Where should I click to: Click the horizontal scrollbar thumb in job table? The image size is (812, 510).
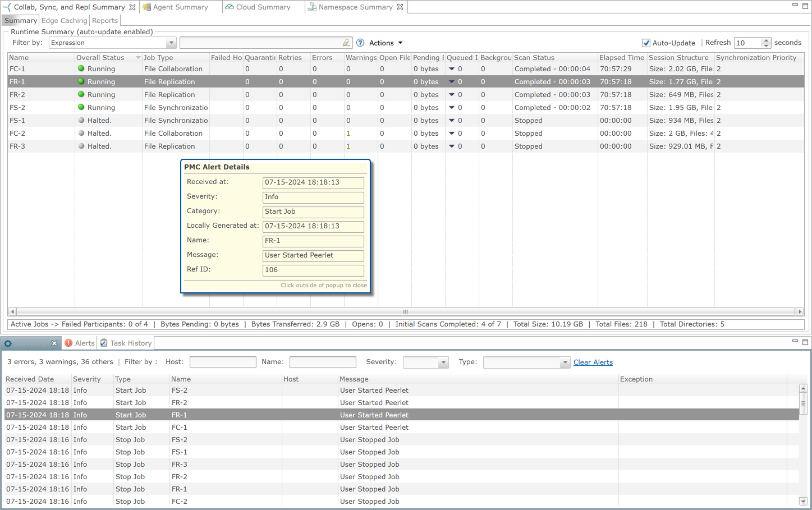click(405, 311)
